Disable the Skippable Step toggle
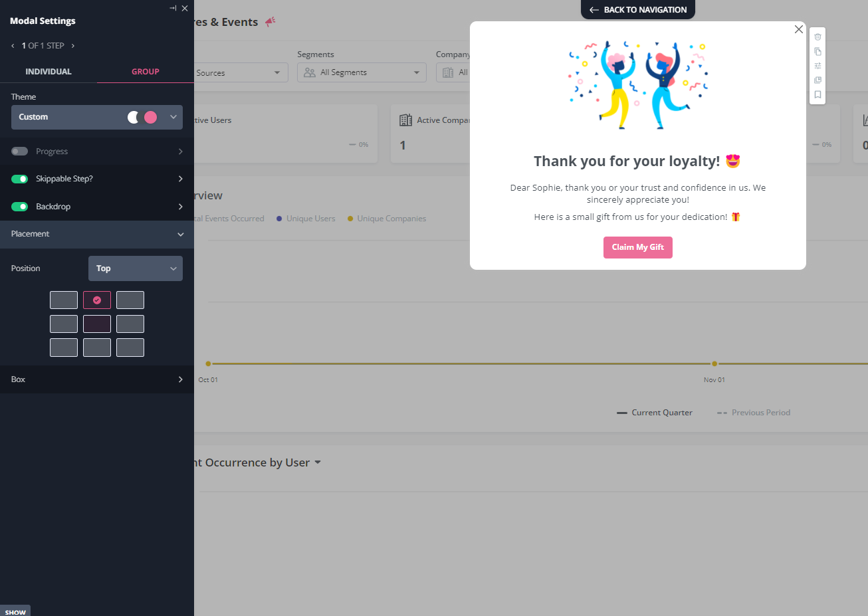The width and height of the screenshot is (868, 616). pyautogui.click(x=19, y=179)
